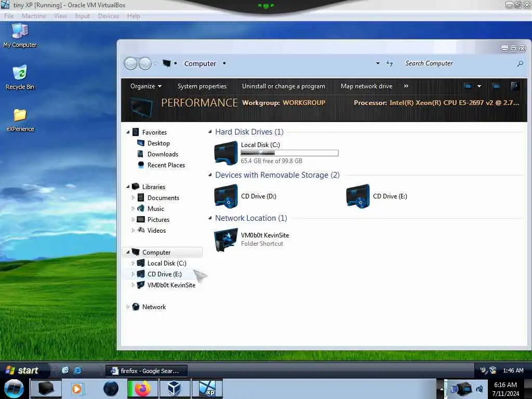The height and width of the screenshot is (399, 532).
Task: Collapse the Favorites tree group
Action: click(128, 132)
